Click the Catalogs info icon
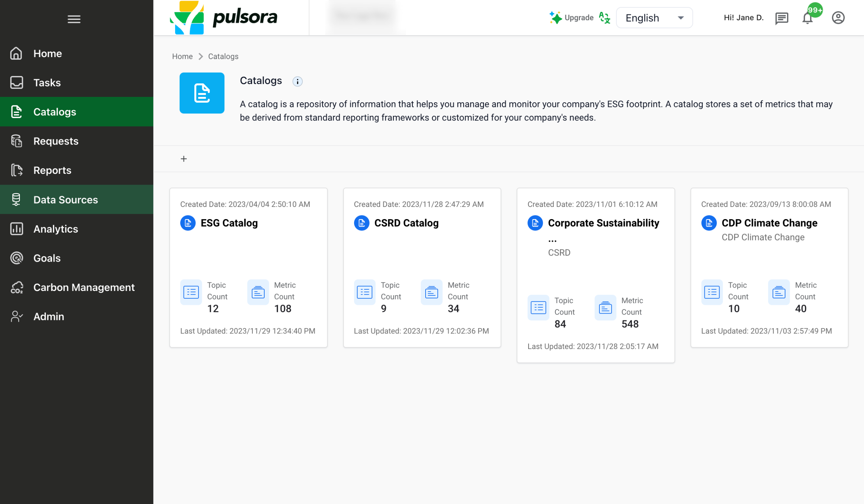 297,82
